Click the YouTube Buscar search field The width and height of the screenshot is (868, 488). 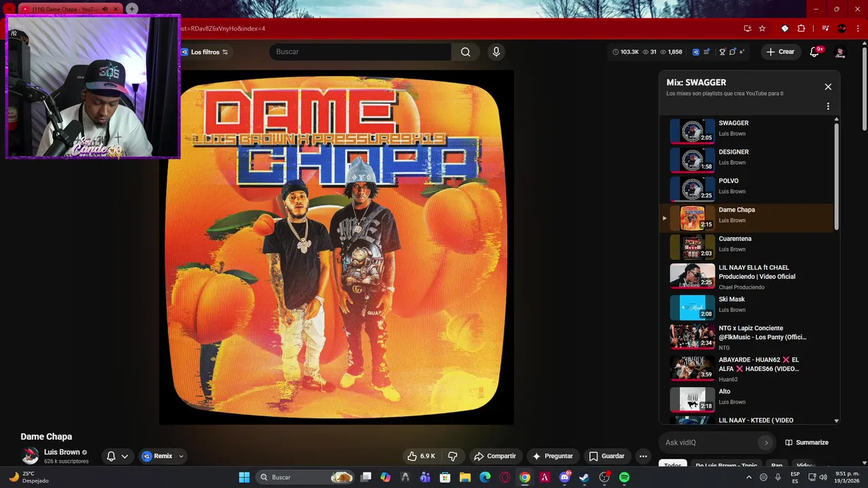click(x=360, y=52)
